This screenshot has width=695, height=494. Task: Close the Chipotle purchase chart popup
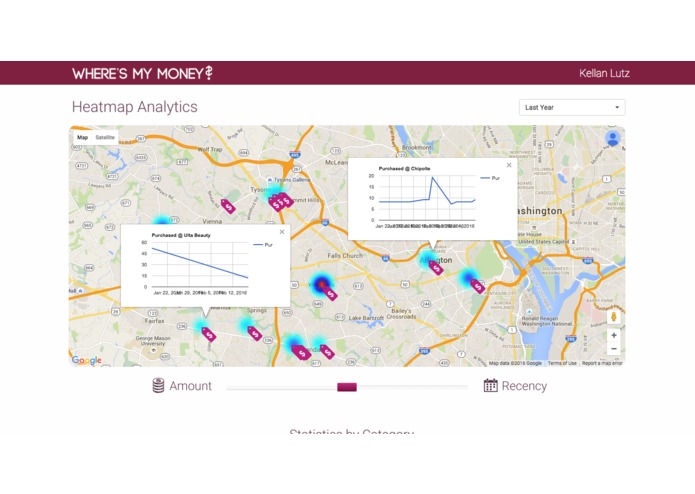509,165
